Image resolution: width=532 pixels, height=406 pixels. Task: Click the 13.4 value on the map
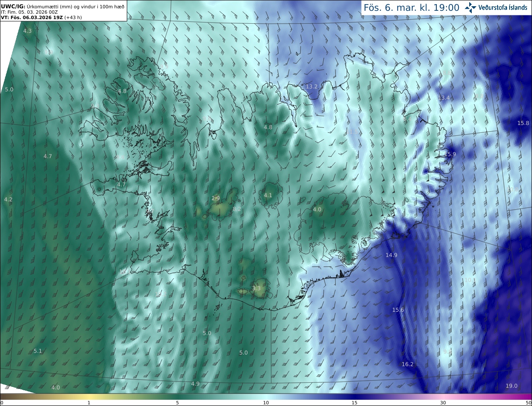tap(444, 98)
